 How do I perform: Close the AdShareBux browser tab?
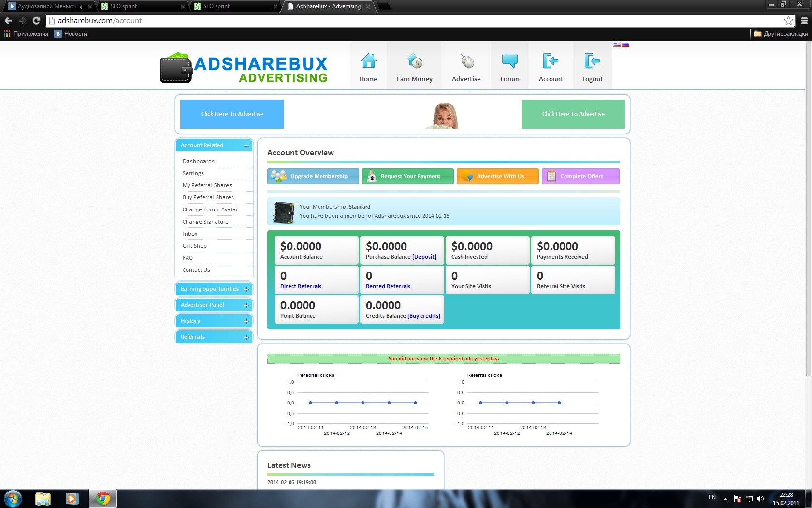point(368,7)
